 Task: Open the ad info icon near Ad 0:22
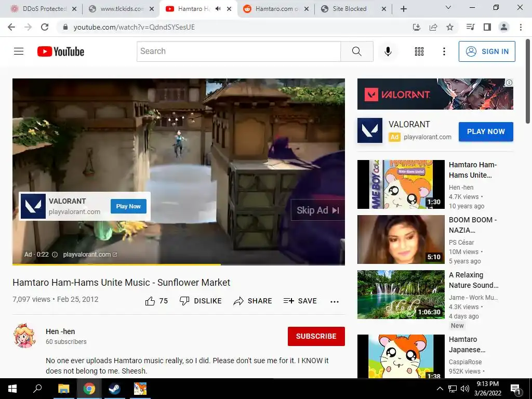coord(55,255)
